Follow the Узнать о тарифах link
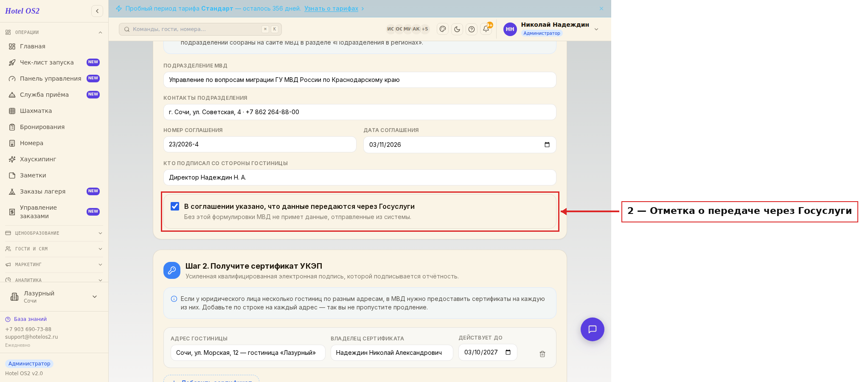Screen dimensions: 868x382 [x=331, y=8]
